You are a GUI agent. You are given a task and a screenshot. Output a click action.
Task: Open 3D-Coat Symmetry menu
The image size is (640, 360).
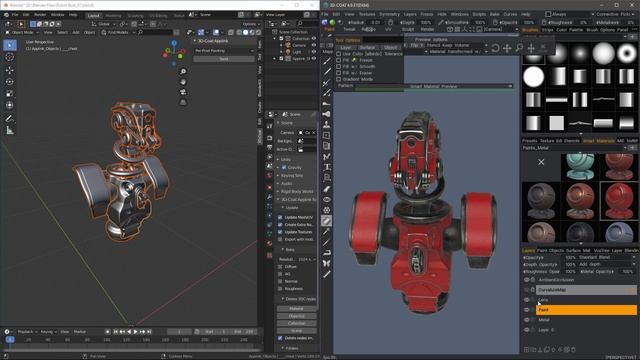click(x=389, y=14)
